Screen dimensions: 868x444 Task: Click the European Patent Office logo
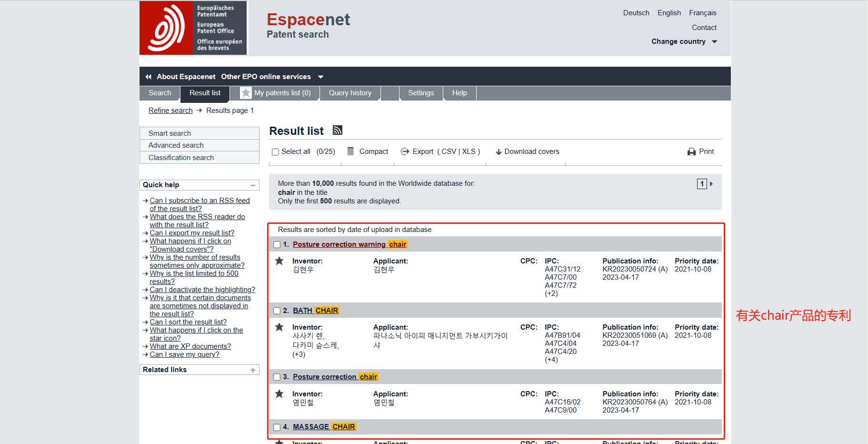[192, 28]
